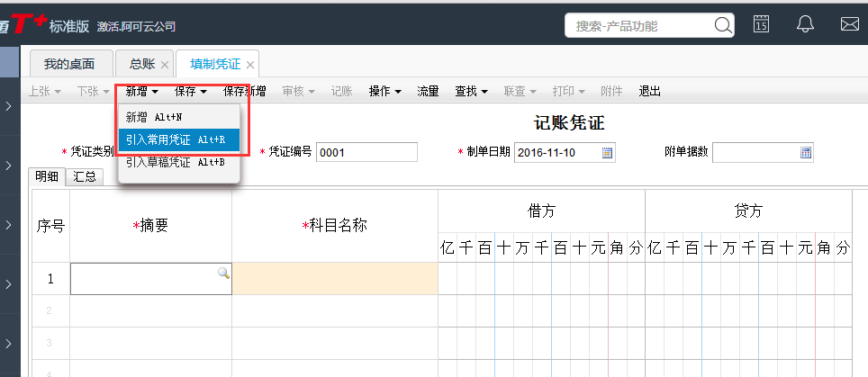
Task: Open the calendar icon in header
Action: (761, 24)
